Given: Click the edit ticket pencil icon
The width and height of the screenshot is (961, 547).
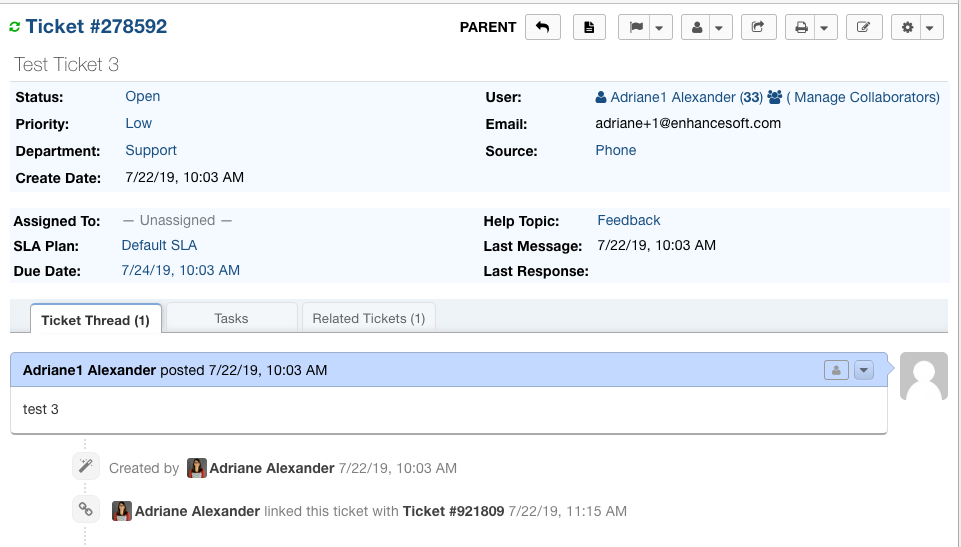Looking at the screenshot, I should pyautogui.click(x=864, y=27).
